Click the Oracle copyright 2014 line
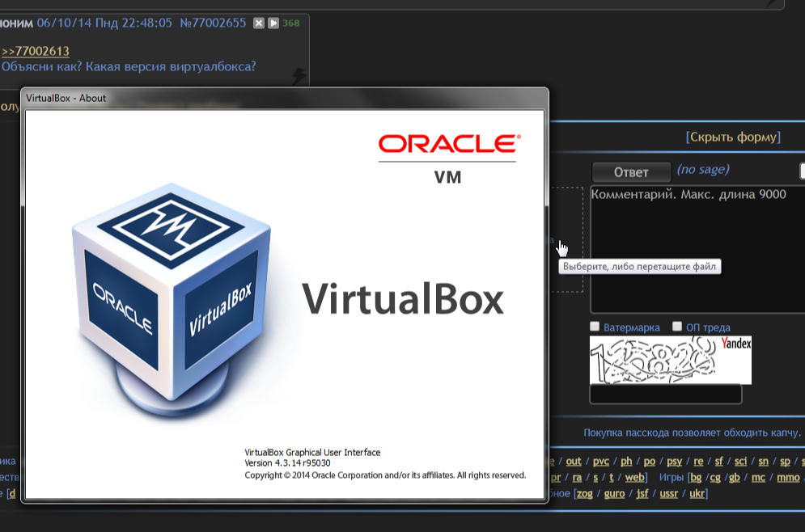Image resolution: width=805 pixels, height=532 pixels. [x=385, y=475]
